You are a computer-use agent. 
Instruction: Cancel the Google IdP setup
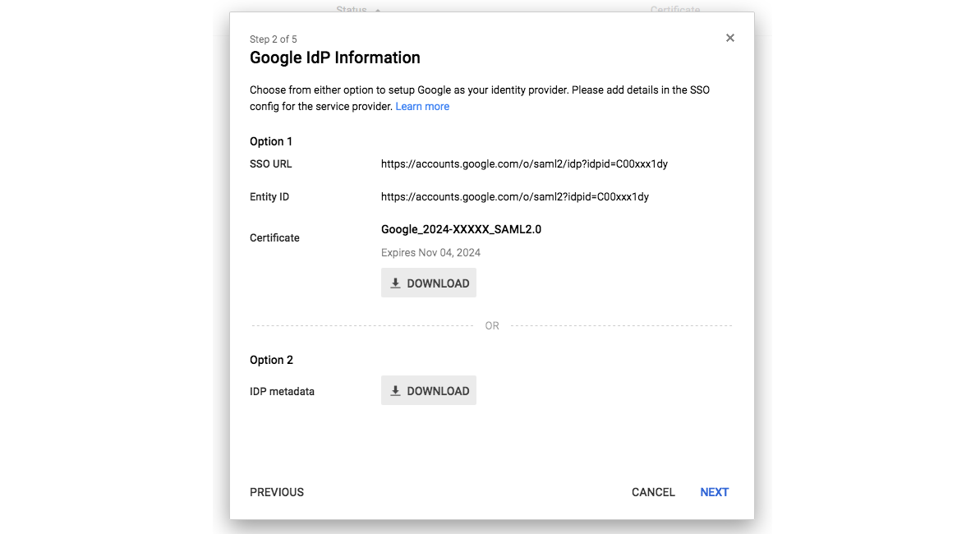tap(652, 491)
